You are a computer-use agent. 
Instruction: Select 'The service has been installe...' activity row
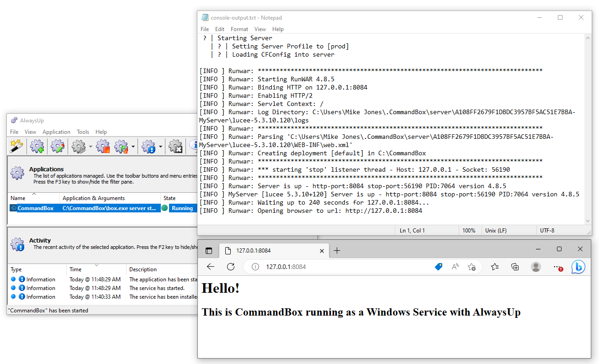tap(103, 297)
